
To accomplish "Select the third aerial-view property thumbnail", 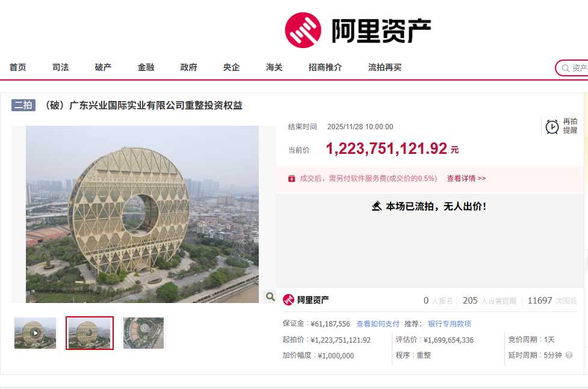I will point(143,332).
